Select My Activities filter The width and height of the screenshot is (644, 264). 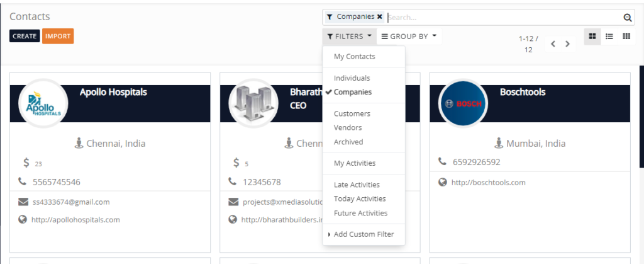click(355, 163)
